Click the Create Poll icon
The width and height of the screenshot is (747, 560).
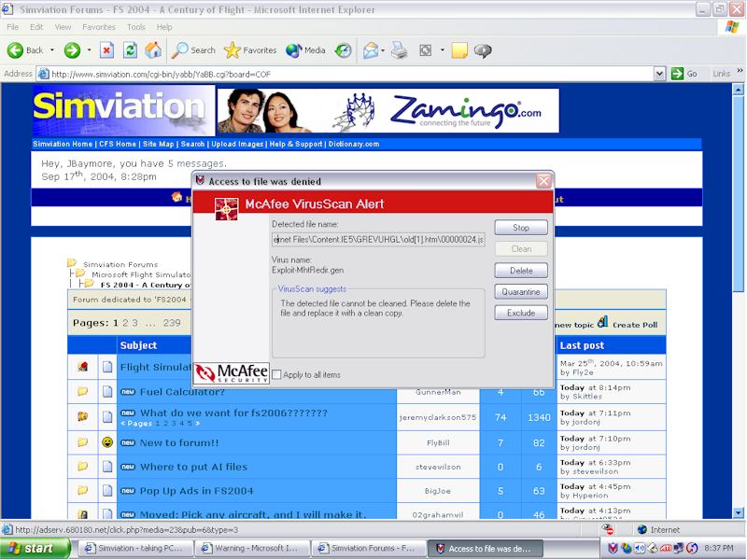(x=602, y=322)
